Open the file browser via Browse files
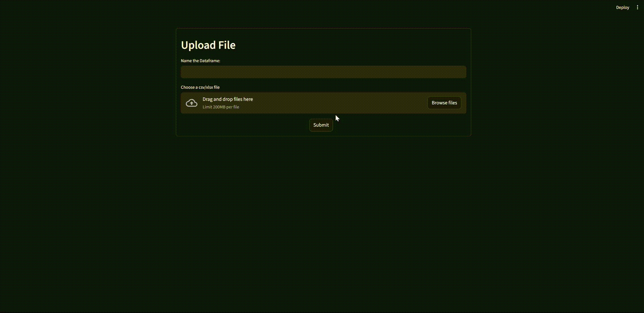Screen dimensions: 644x313 coord(444,103)
